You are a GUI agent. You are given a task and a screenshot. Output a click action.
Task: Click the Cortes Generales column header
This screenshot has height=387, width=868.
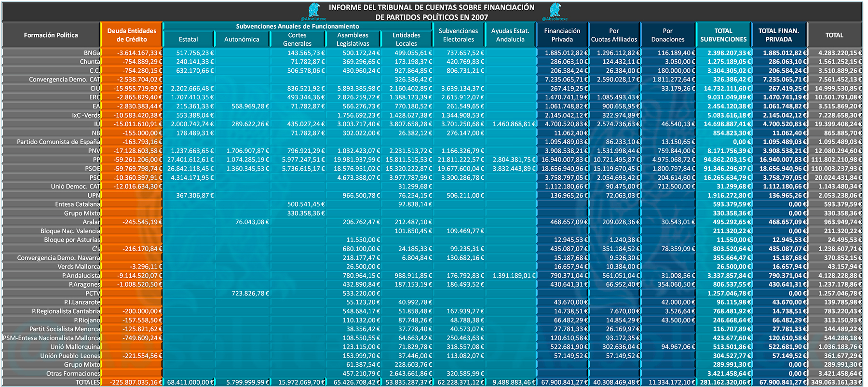click(297, 40)
